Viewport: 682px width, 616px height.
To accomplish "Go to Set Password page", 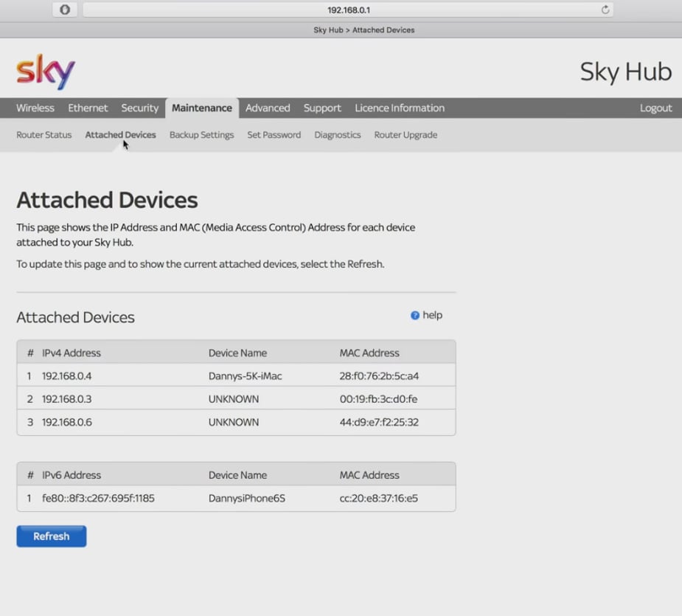I will click(x=274, y=135).
